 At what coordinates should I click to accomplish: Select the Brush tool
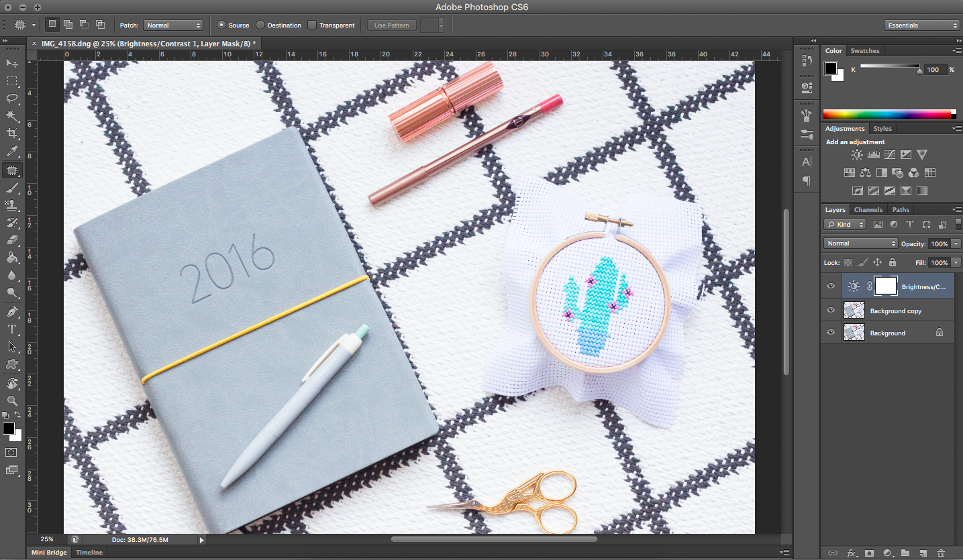12,188
